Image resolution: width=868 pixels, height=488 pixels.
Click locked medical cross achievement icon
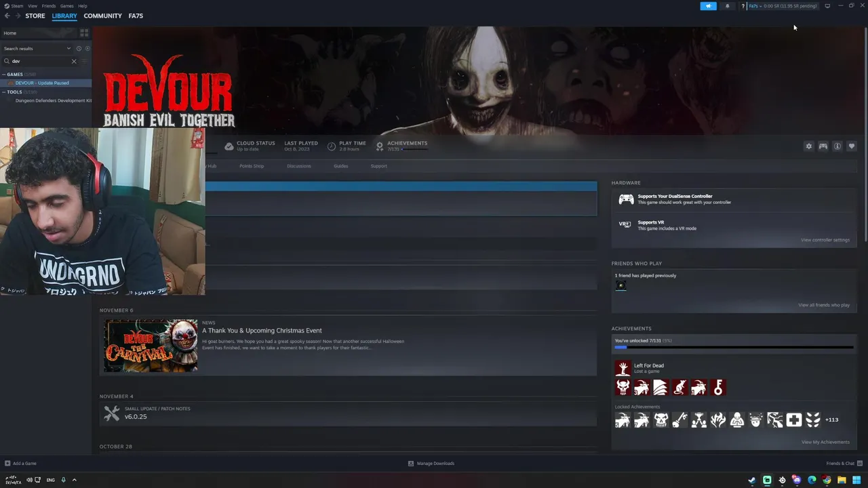tap(793, 420)
